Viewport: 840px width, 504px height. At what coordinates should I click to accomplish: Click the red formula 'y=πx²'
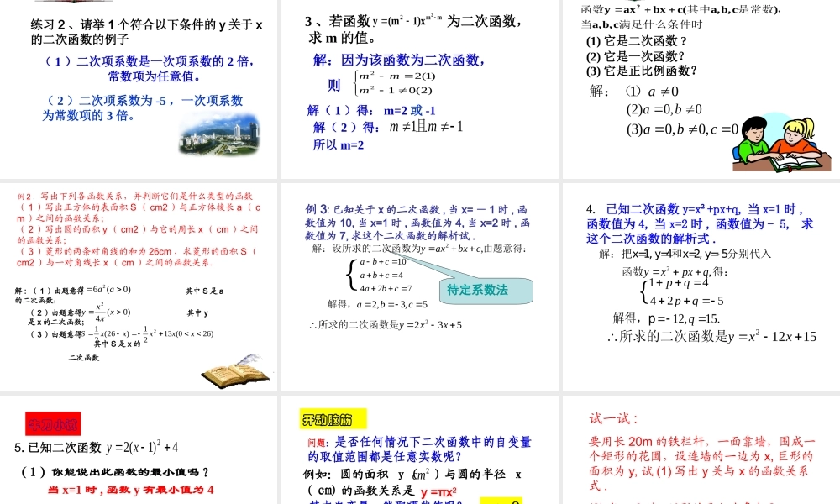click(438, 491)
